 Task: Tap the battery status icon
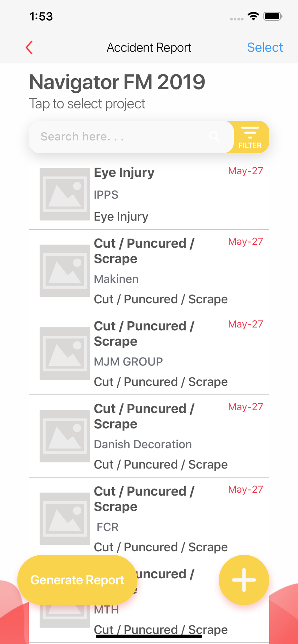(273, 16)
